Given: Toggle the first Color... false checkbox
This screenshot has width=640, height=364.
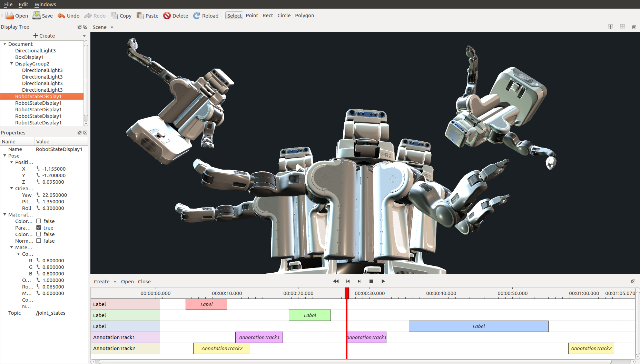Looking at the screenshot, I should [39, 221].
